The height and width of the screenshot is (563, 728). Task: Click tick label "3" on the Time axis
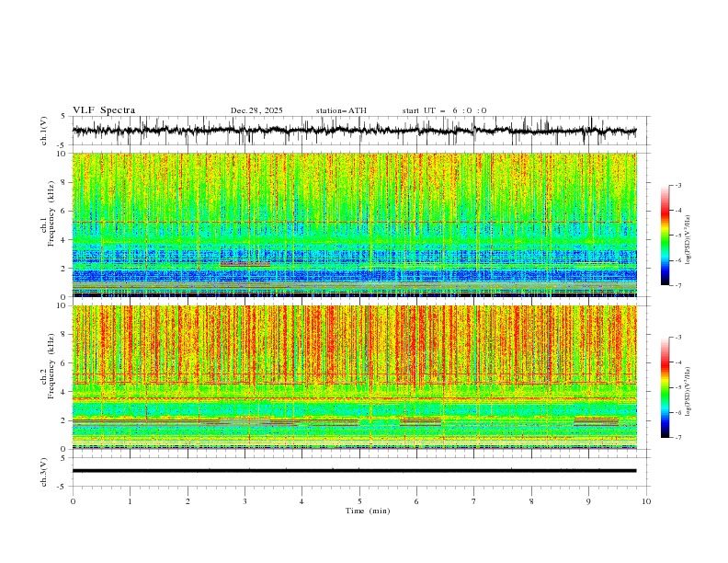[x=245, y=501]
